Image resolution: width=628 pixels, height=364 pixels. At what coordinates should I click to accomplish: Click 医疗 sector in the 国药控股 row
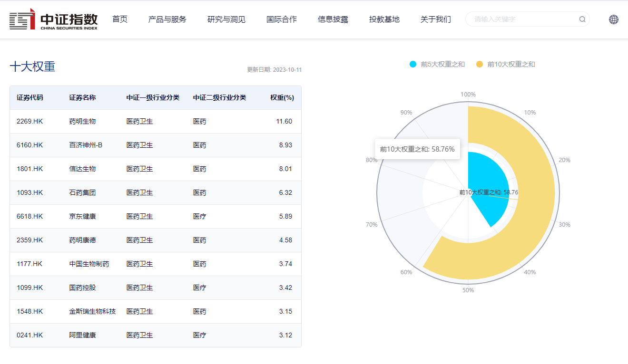click(200, 287)
